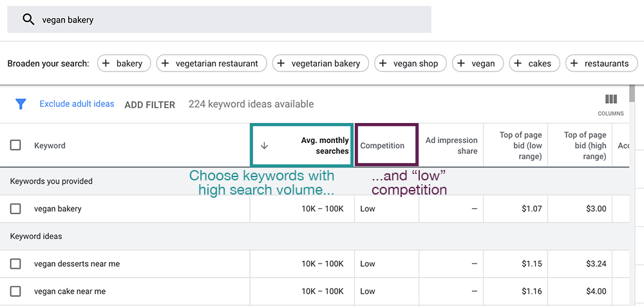Image resolution: width=644 pixels, height=306 pixels.
Task: Click the ADD FILTER button
Action: (x=149, y=104)
